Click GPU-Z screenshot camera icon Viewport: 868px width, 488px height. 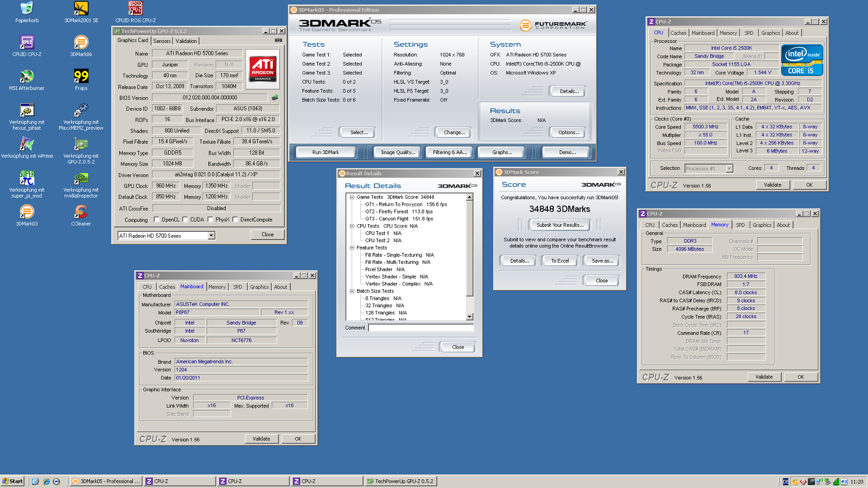point(278,40)
